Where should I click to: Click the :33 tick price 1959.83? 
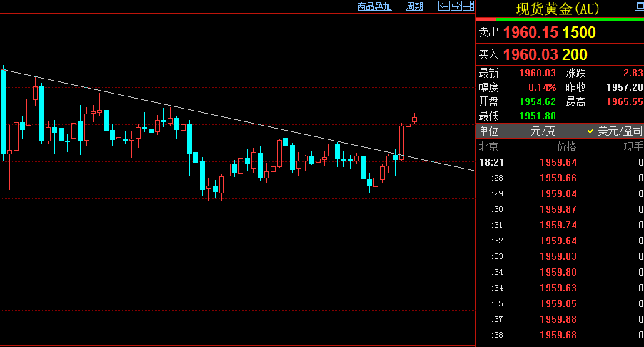tap(558, 256)
